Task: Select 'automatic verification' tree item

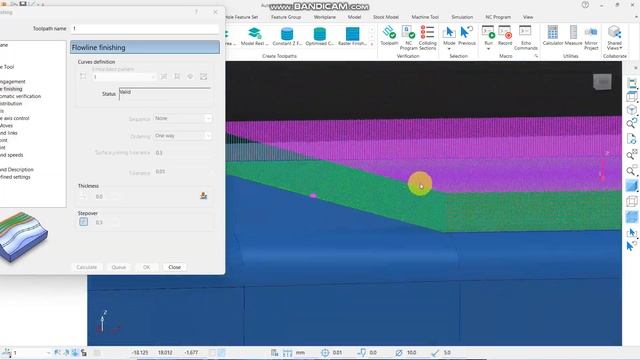Action: point(20,96)
